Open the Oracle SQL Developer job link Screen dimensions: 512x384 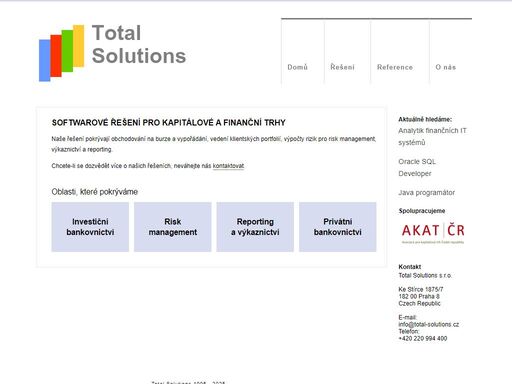[417, 167]
